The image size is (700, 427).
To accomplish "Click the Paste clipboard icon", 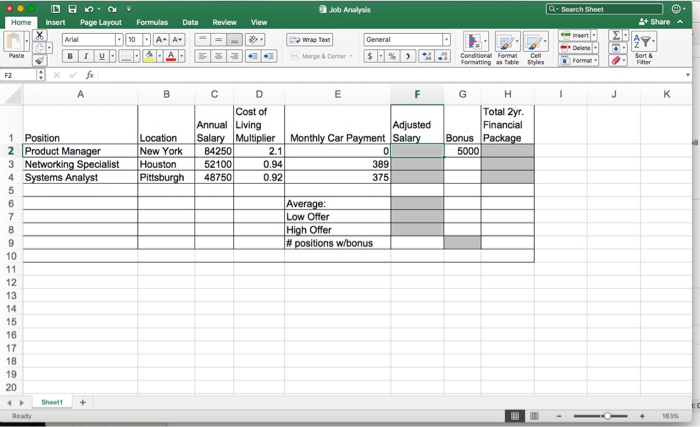I will pos(13,42).
